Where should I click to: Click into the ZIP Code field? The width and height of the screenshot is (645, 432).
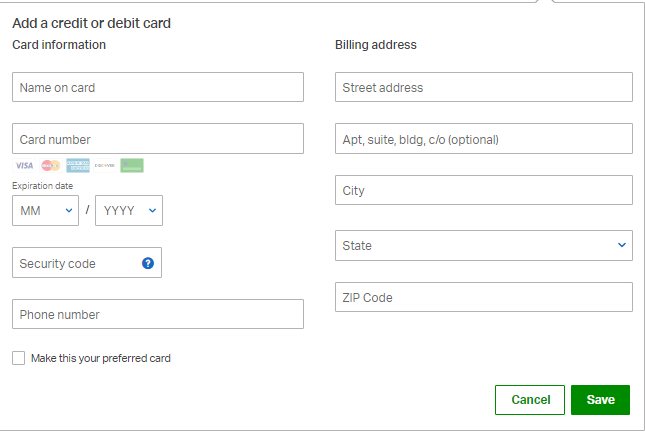483,297
